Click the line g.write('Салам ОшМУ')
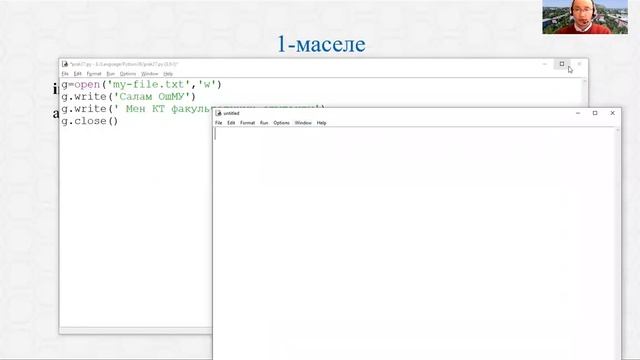This screenshot has width=640, height=360. pos(129,97)
